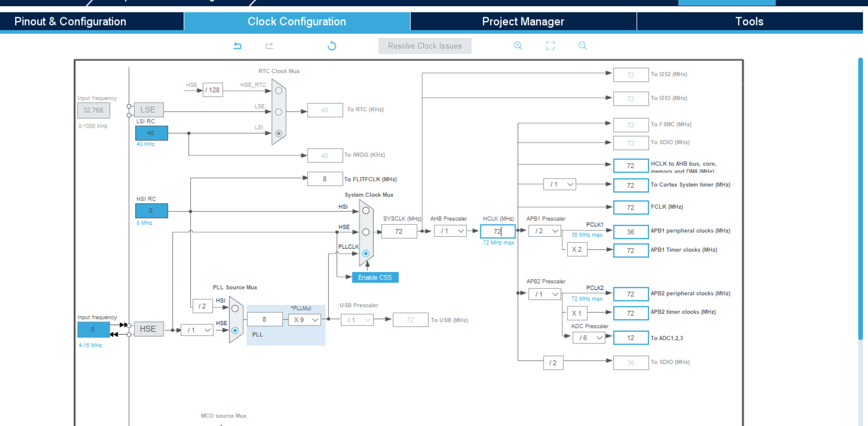Viewport: 868px width, 426px height.
Task: Open the Project Manager tab
Action: [x=523, y=21]
